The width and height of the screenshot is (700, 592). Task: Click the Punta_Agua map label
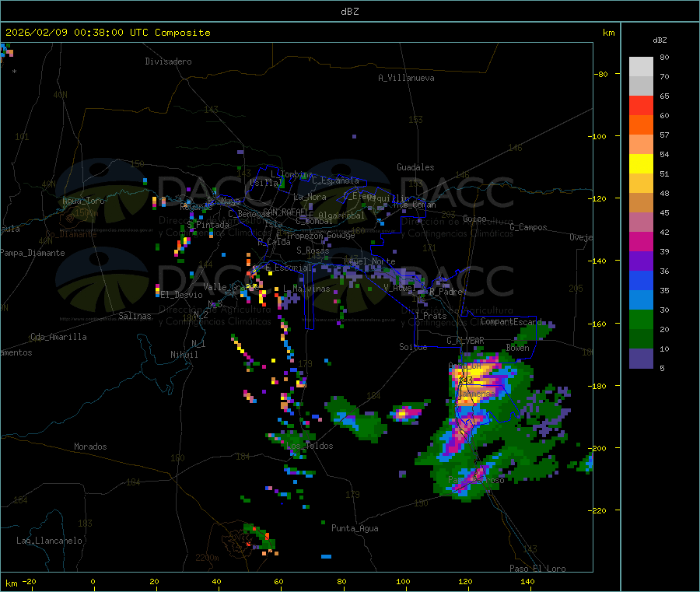click(x=355, y=528)
